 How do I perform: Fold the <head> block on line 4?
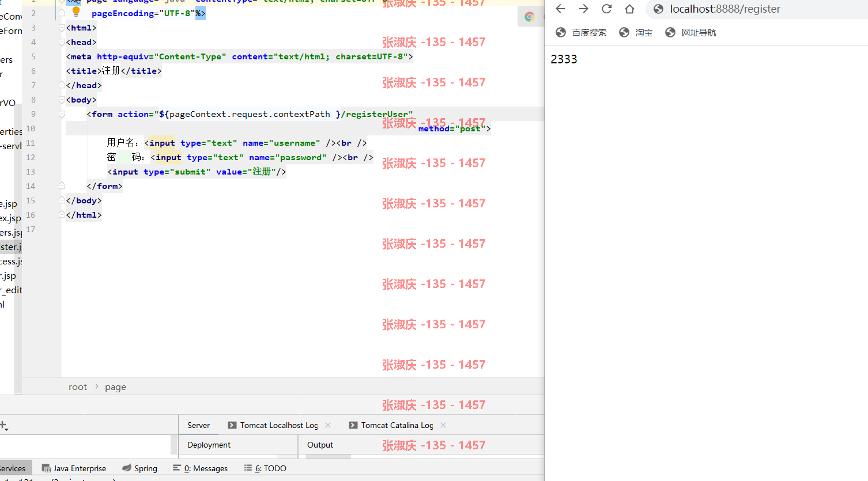click(x=62, y=42)
